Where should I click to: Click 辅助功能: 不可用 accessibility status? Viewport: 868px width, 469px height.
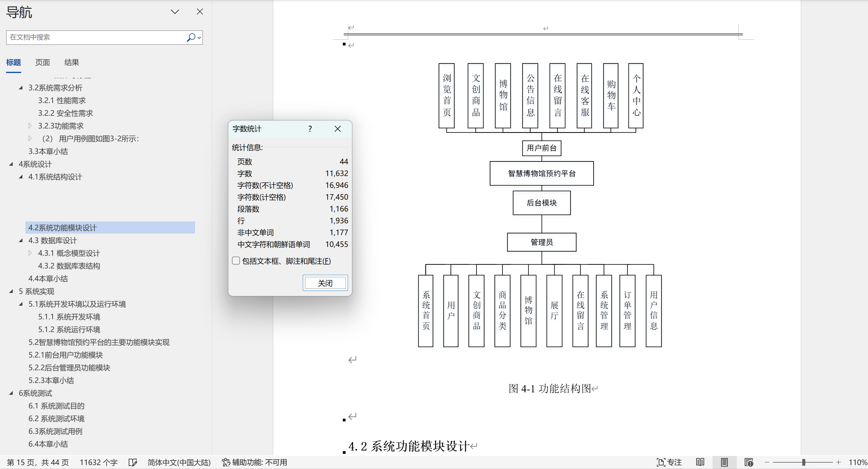254,462
